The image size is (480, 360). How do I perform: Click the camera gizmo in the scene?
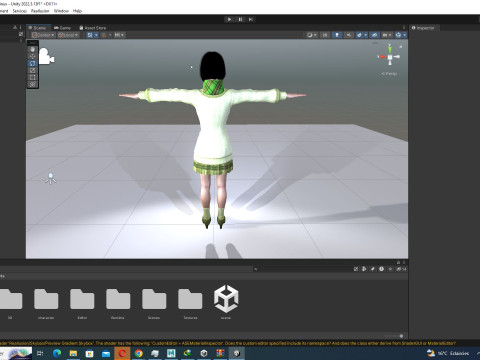click(x=46, y=56)
